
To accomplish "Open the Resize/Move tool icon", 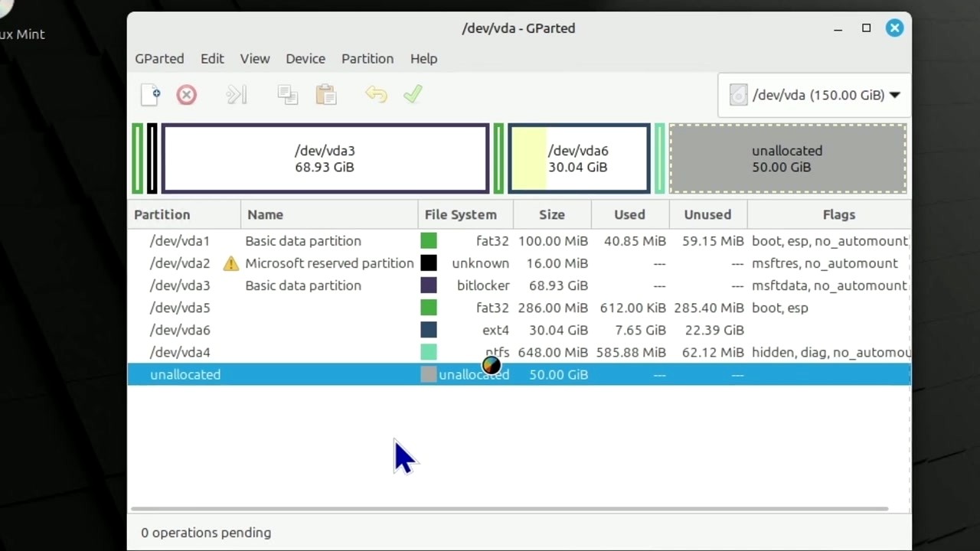I will click(x=236, y=94).
